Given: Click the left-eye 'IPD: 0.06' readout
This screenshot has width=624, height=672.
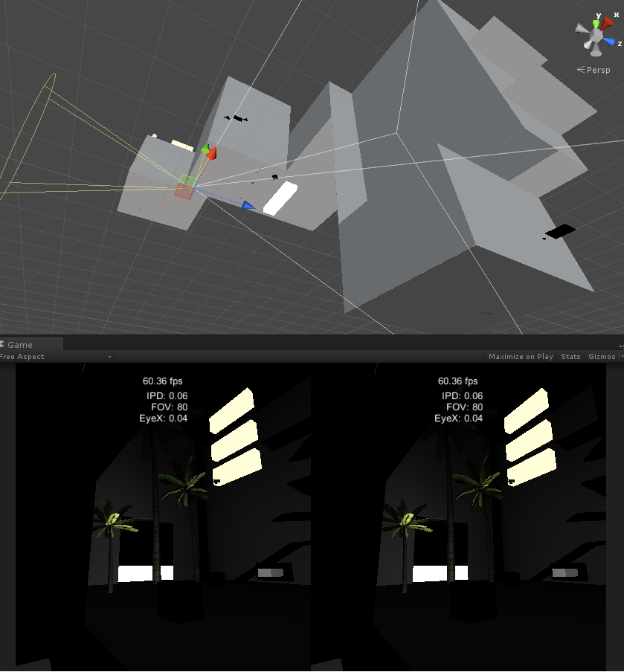Looking at the screenshot, I should (167, 396).
